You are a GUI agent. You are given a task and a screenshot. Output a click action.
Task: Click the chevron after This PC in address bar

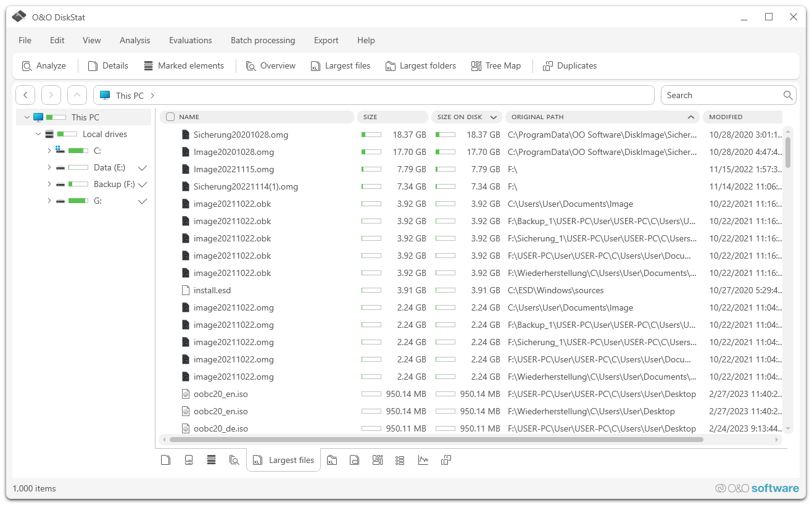point(152,96)
